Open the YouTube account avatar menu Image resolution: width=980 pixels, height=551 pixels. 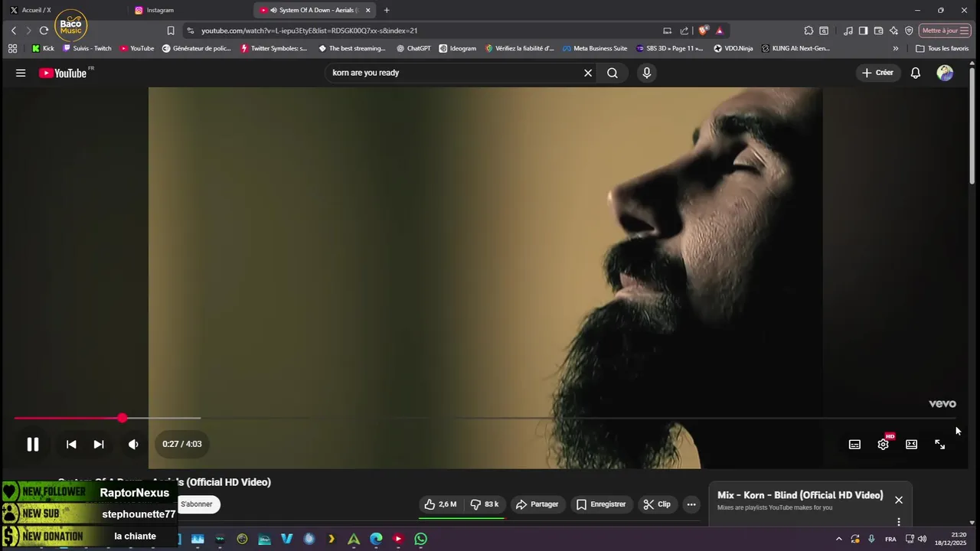click(x=945, y=73)
